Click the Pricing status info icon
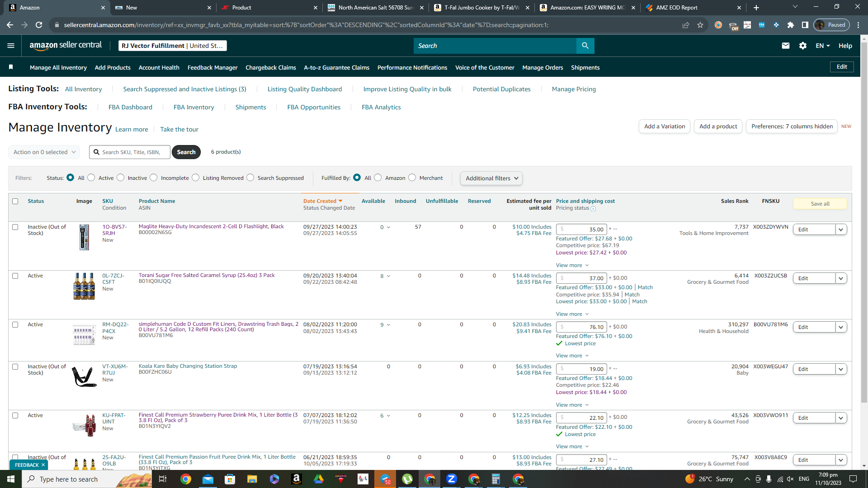This screenshot has height=488, width=868. tap(593, 209)
